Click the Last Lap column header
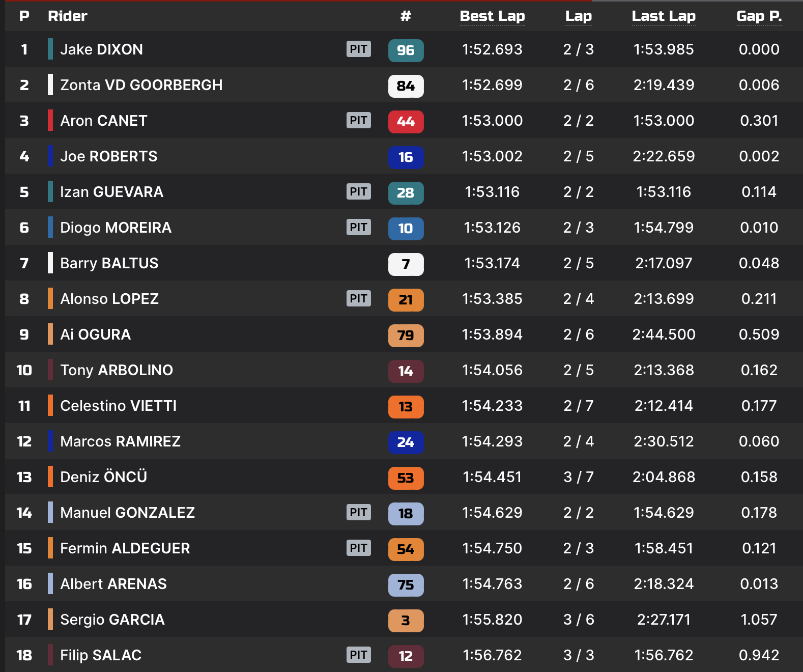 (x=663, y=16)
